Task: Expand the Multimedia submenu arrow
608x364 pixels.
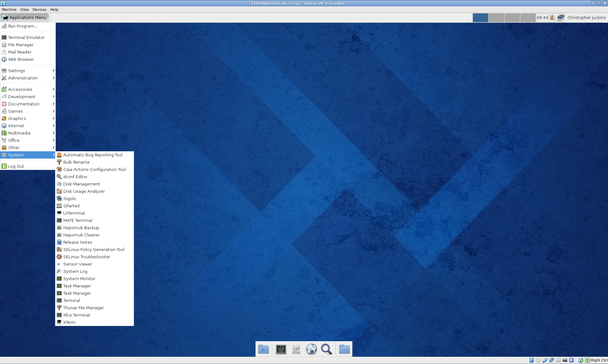Action: [x=53, y=133]
